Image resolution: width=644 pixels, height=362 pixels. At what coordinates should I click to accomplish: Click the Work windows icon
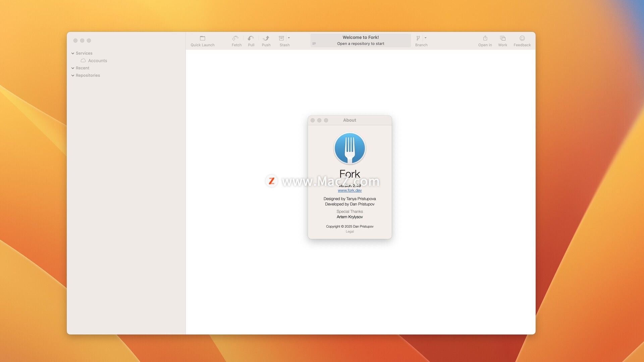click(x=502, y=38)
